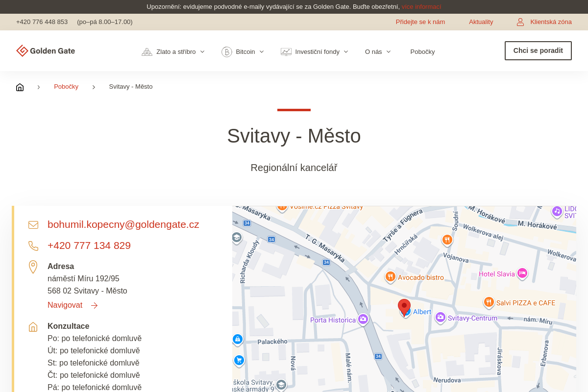Call the +420 777 134 829 number
The width and height of the screenshot is (588, 392).
coord(89,245)
